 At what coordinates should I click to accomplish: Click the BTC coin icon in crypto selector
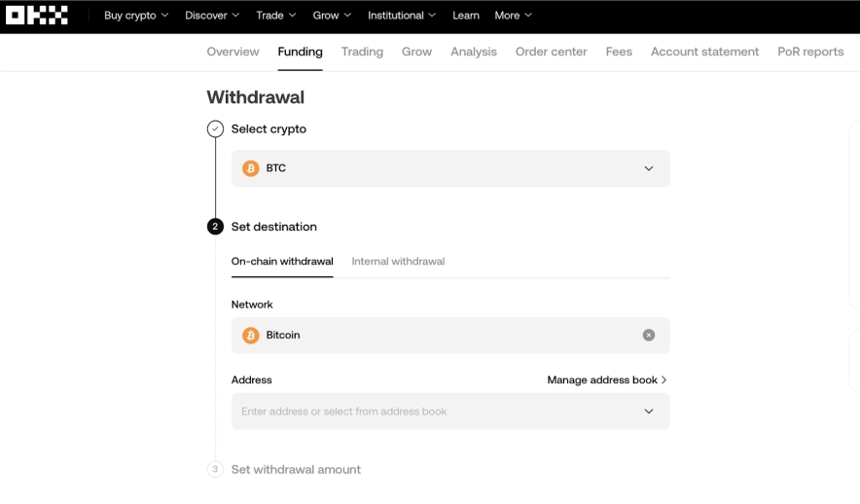[x=250, y=168]
